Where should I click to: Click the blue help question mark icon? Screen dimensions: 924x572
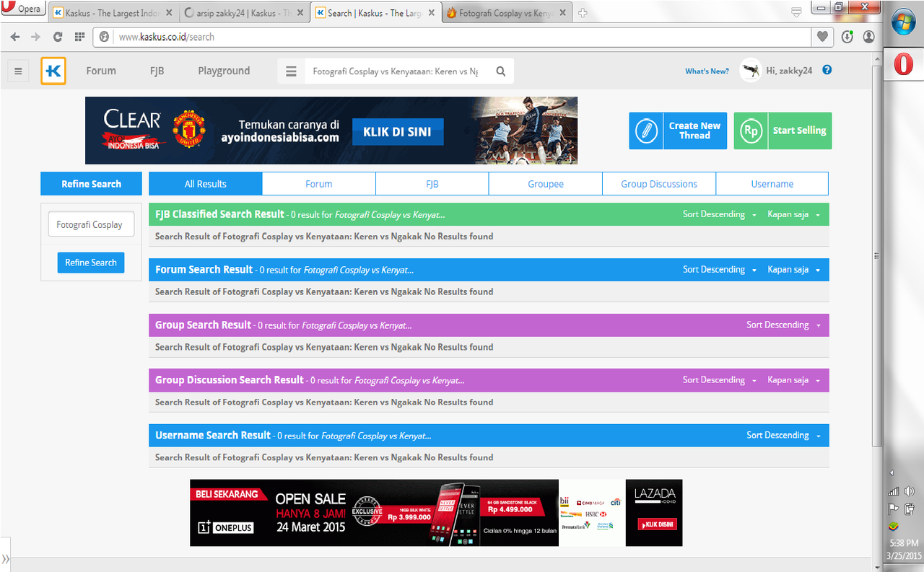coord(827,70)
